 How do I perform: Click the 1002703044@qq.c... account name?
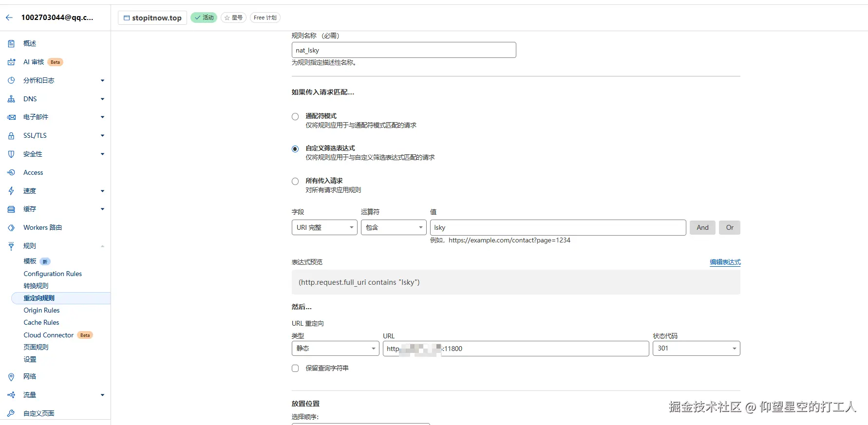(57, 18)
